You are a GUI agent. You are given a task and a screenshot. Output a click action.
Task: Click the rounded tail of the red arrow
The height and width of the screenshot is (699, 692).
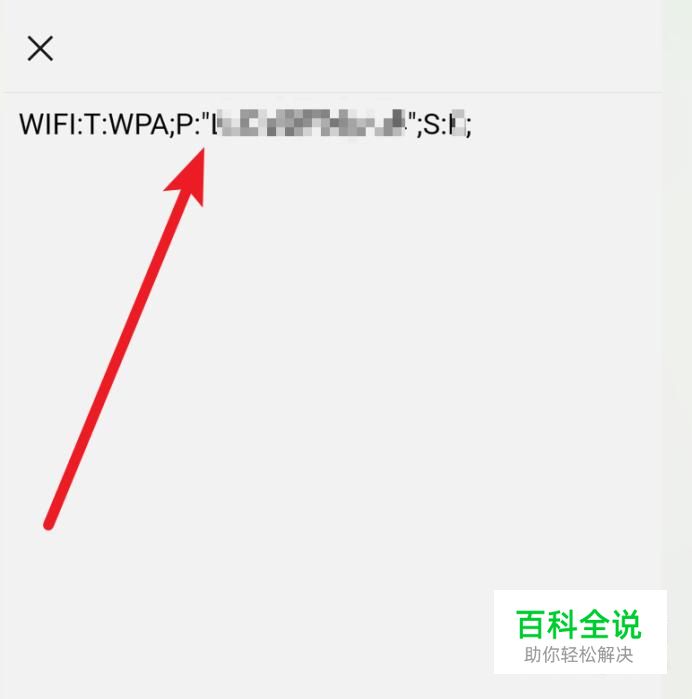click(49, 525)
